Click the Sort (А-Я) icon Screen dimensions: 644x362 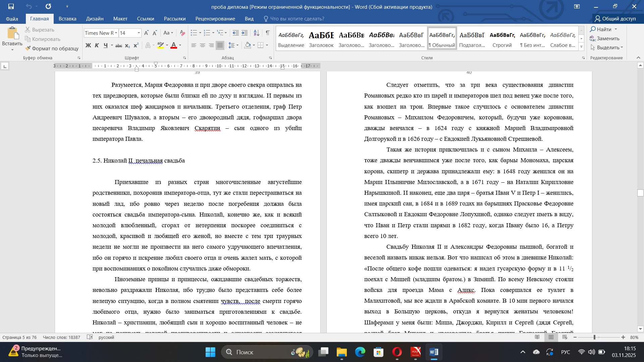[256, 33]
